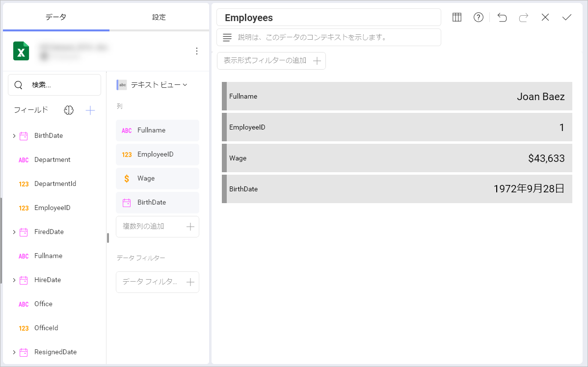This screenshot has width=588, height=367.
Task: Expand the HireDate field
Action: (x=14, y=280)
